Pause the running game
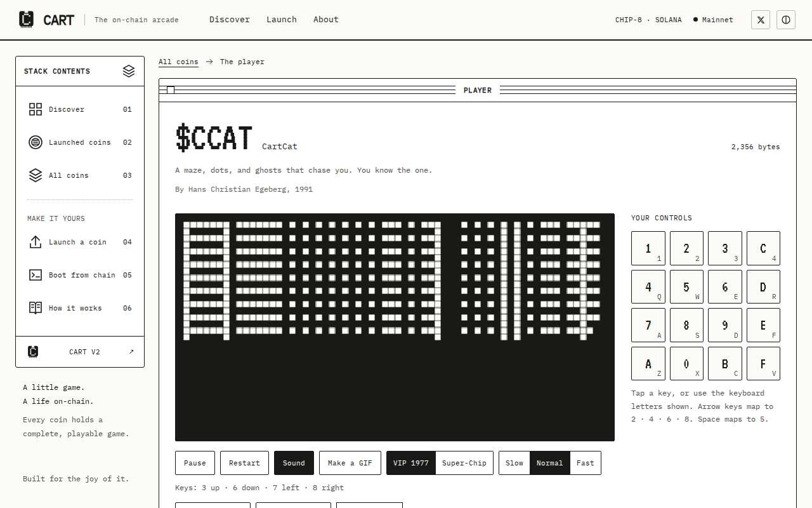812x508 pixels. [x=195, y=463]
